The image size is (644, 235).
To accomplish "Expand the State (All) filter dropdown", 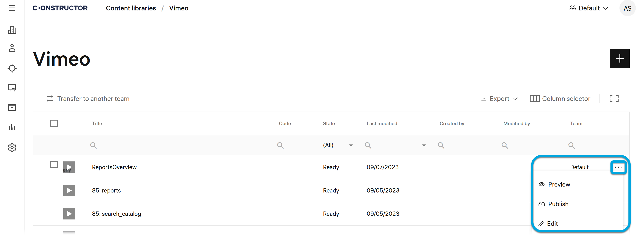I will click(351, 145).
